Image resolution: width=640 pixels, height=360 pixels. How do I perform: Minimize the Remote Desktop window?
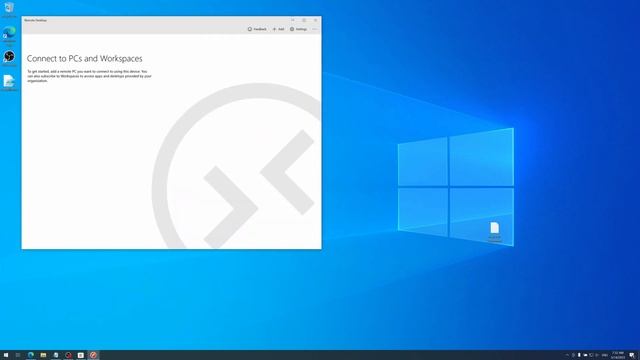pyautogui.click(x=293, y=20)
